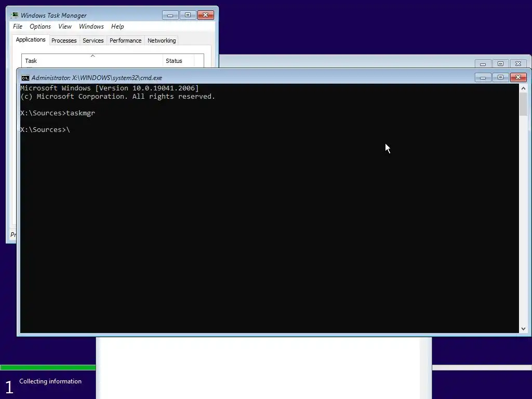
Task: Minimize the setup window behind the command prompt
Action: (483, 64)
